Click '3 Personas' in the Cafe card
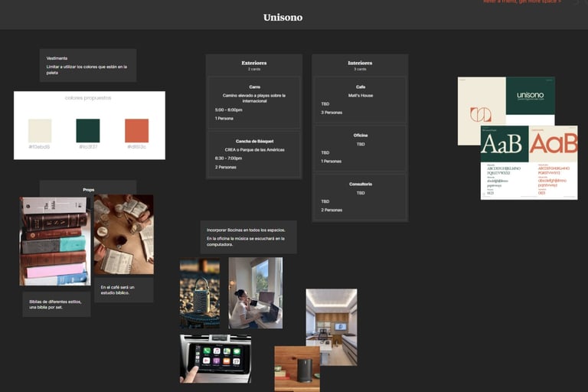Screen dimensions: 588x392 click(x=332, y=112)
